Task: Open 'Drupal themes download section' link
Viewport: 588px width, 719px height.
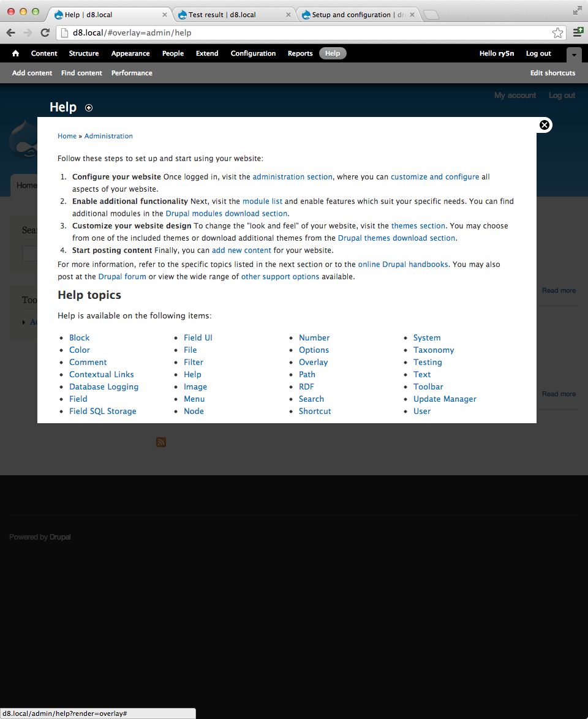Action: (397, 238)
